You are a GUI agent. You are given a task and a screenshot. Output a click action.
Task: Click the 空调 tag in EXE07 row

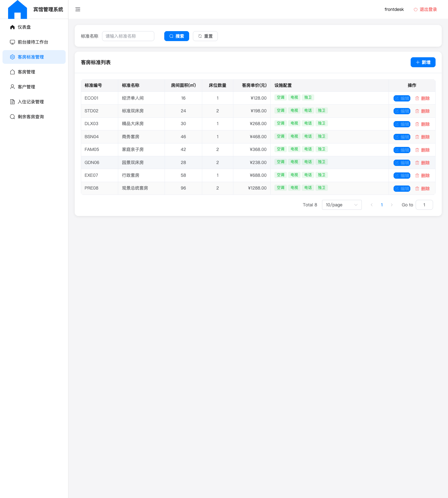point(281,175)
